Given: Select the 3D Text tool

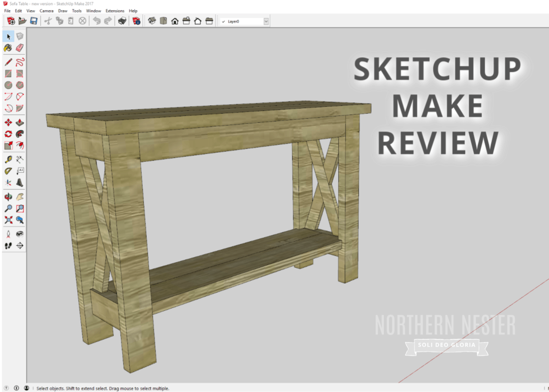Looking at the screenshot, I should 20,183.
